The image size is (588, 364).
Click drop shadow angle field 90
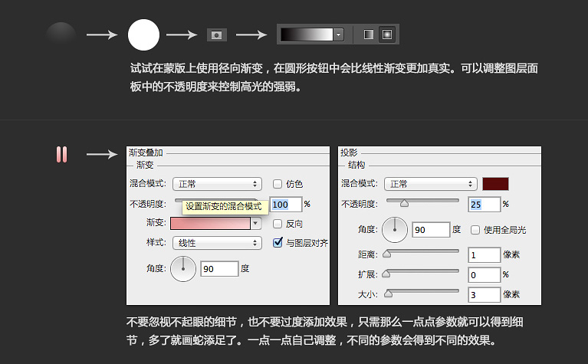pyautogui.click(x=431, y=229)
